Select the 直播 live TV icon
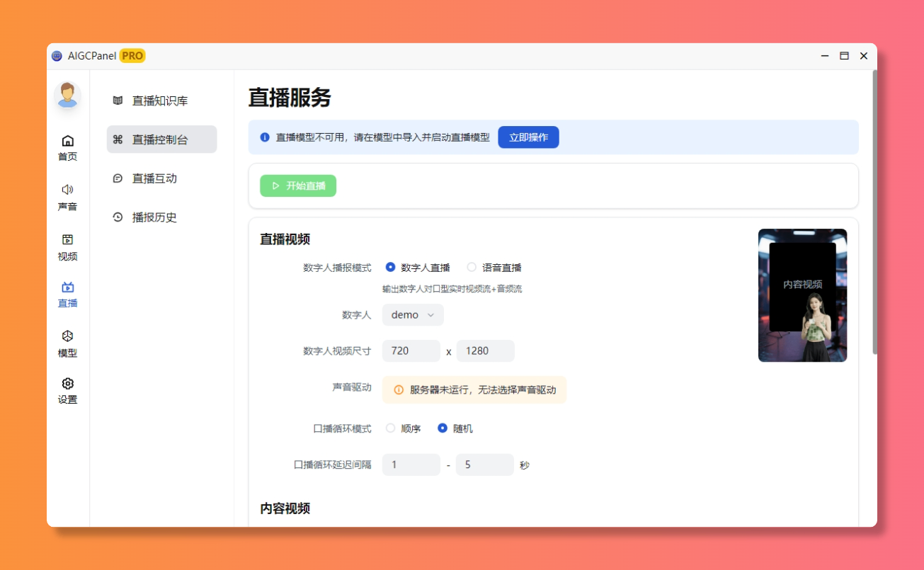The height and width of the screenshot is (570, 924). point(67,287)
